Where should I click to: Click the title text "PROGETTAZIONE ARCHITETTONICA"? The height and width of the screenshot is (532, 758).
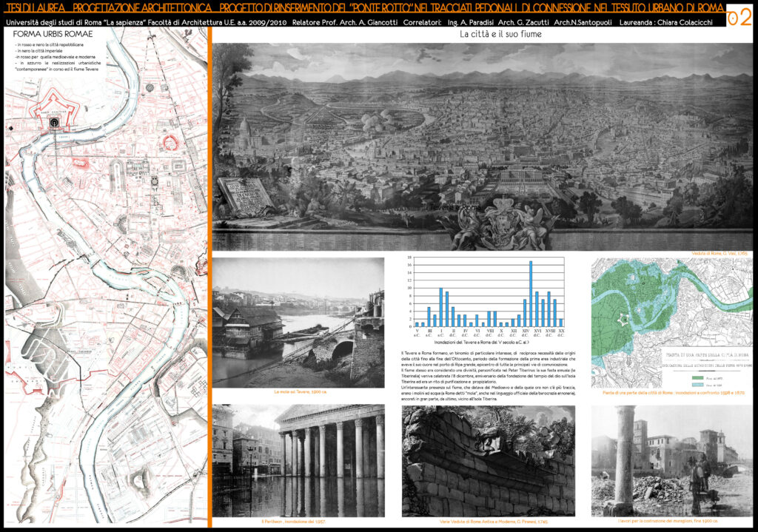[142, 7]
